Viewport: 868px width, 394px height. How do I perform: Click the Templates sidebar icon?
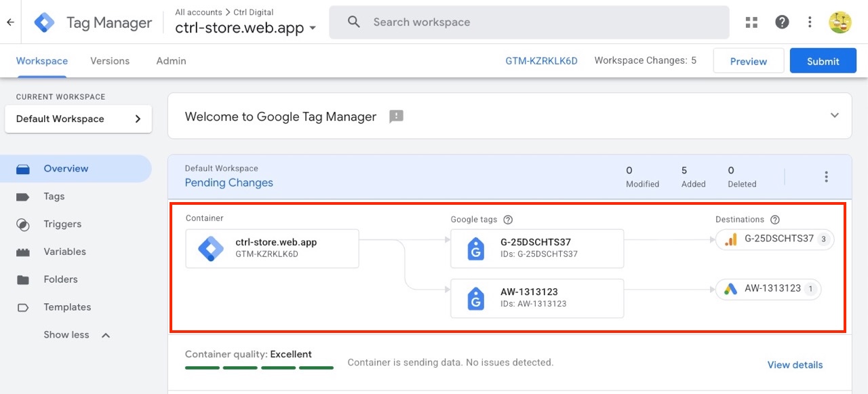click(x=23, y=307)
